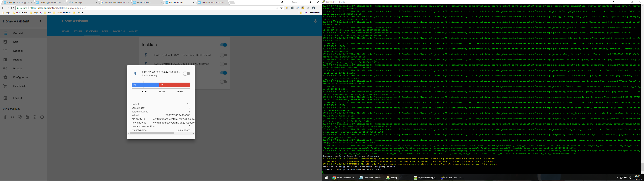
Task: Open the raspberry bookmarks folder
Action: pos(36,13)
